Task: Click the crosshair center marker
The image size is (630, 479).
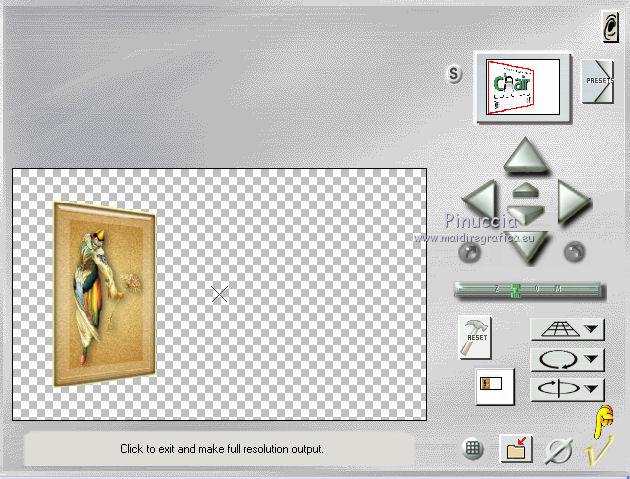Action: click(220, 294)
